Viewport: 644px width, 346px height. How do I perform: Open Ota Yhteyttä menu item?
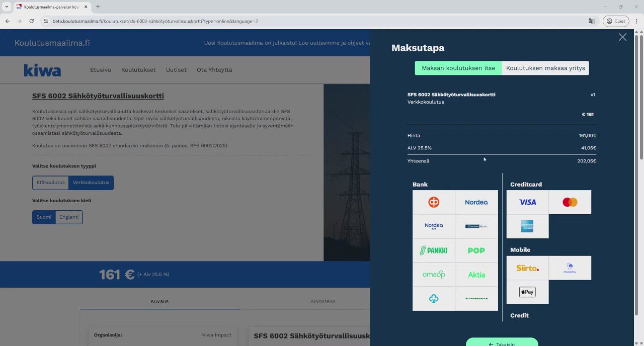pos(214,70)
